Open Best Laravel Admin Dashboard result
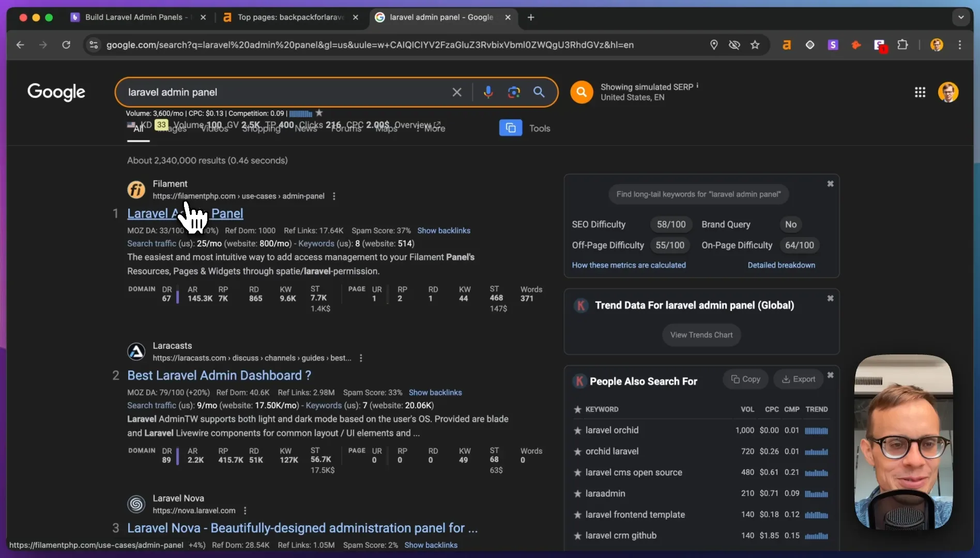This screenshot has width=980, height=558. tap(219, 375)
